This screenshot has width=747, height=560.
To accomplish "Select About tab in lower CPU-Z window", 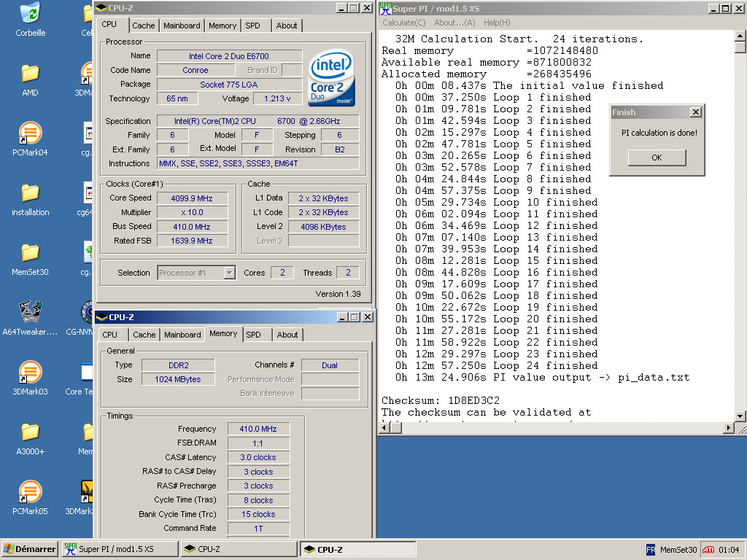I will tap(287, 335).
